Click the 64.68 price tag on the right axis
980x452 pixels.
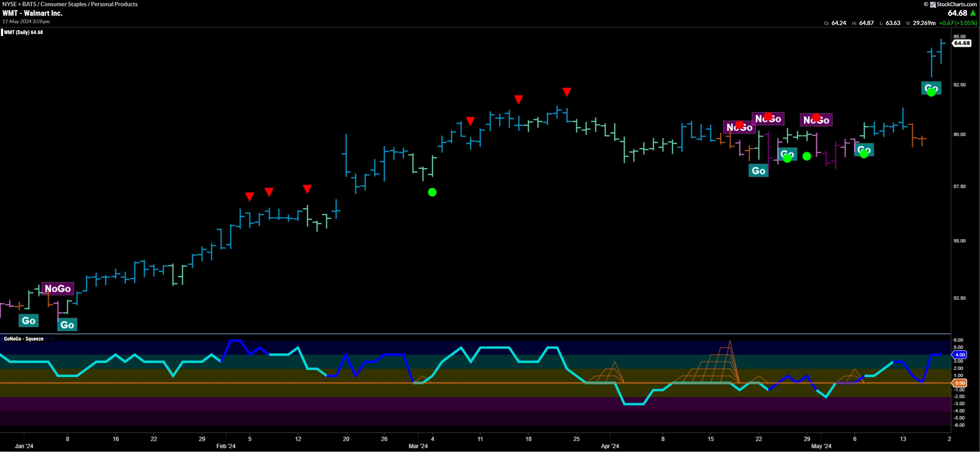962,43
